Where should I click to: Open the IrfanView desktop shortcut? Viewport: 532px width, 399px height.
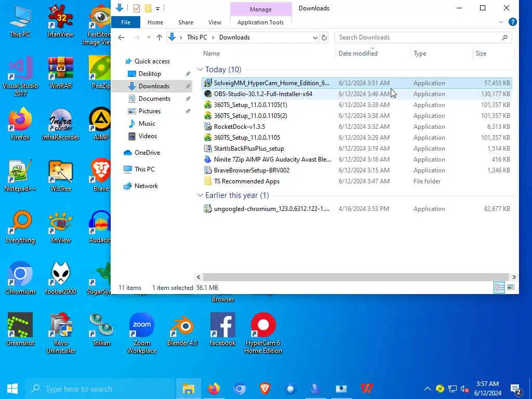pyautogui.click(x=60, y=21)
